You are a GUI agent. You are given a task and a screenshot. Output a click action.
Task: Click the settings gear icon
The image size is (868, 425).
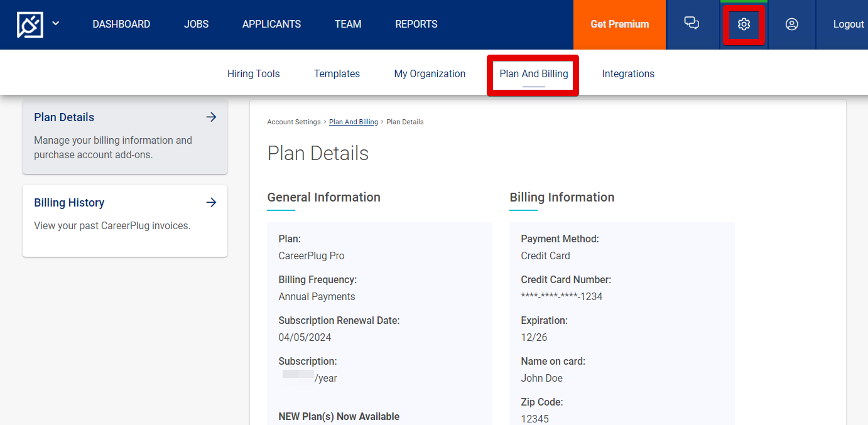point(744,24)
